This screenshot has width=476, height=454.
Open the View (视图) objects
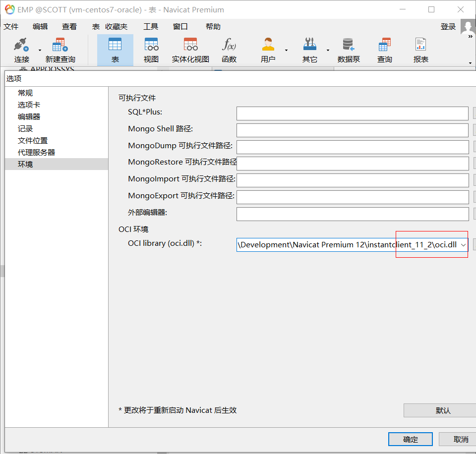pyautogui.click(x=151, y=45)
